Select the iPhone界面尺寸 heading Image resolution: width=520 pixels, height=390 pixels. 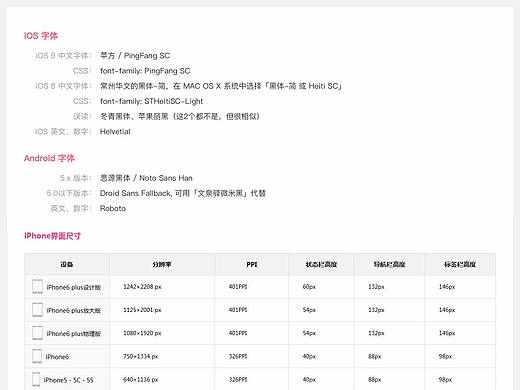click(52, 236)
